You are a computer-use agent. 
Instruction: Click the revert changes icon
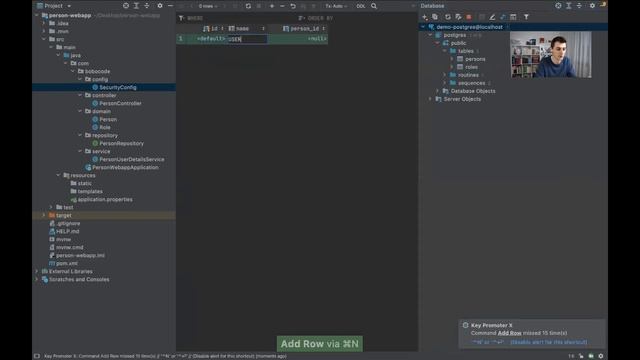click(x=293, y=6)
